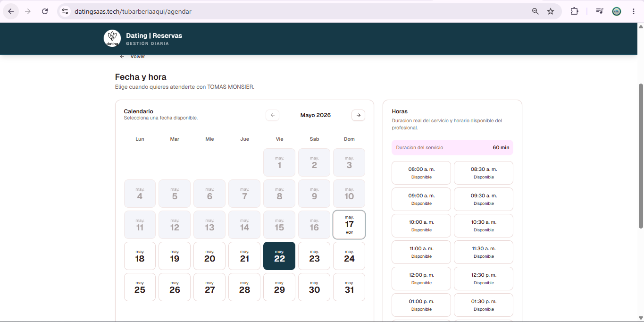
Task: Open the browser profile avatar
Action: click(617, 11)
